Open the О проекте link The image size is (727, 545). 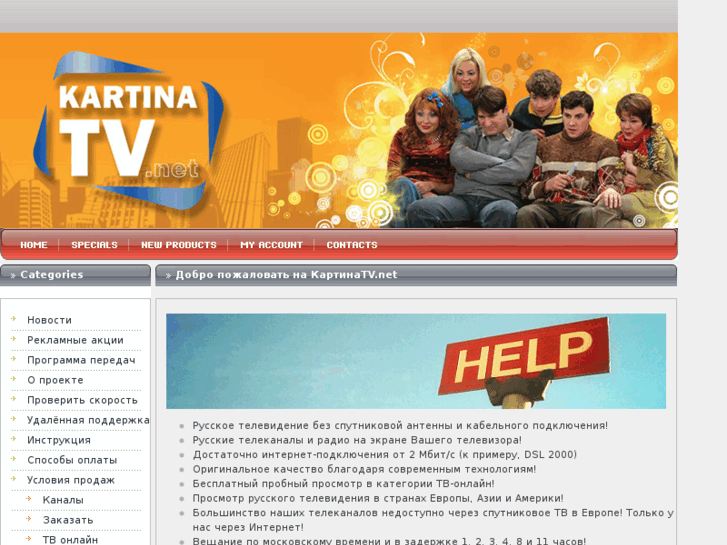coord(55,380)
